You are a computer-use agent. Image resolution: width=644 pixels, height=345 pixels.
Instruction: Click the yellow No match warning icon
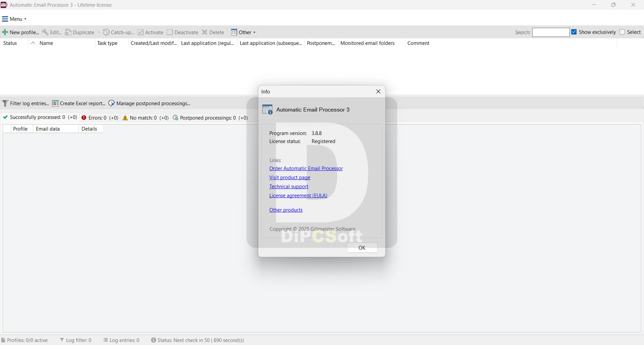tap(125, 118)
